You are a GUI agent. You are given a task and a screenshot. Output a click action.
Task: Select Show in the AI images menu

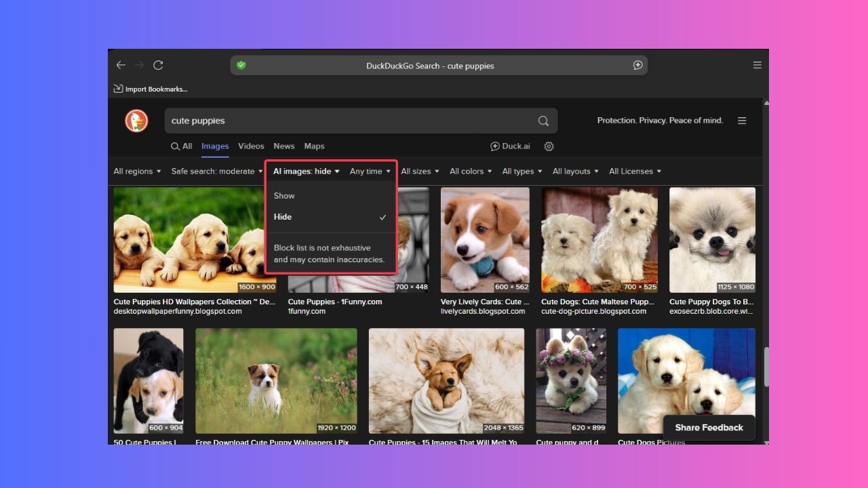click(283, 195)
